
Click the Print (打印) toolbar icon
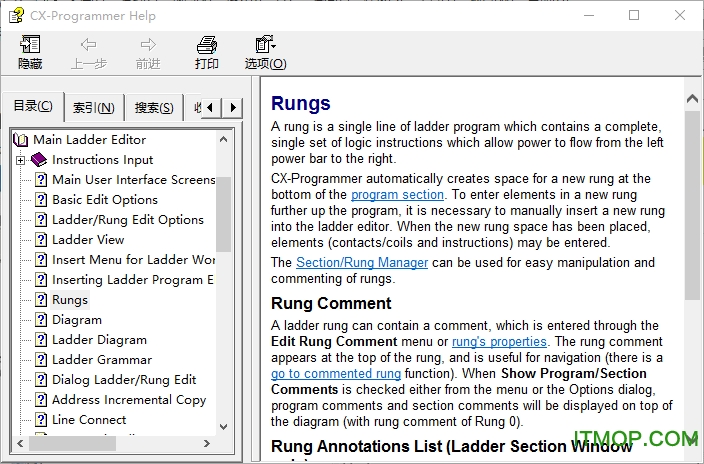pyautogui.click(x=207, y=45)
